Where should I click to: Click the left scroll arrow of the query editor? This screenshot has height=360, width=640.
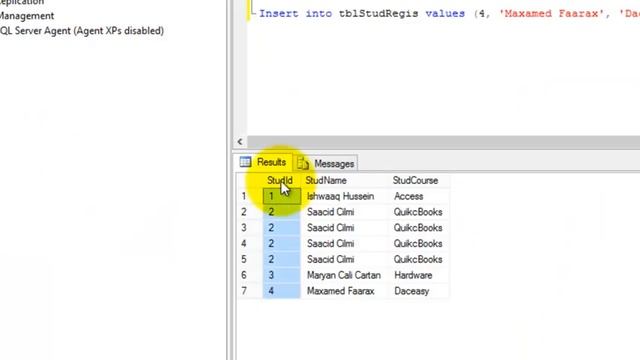tap(240, 142)
